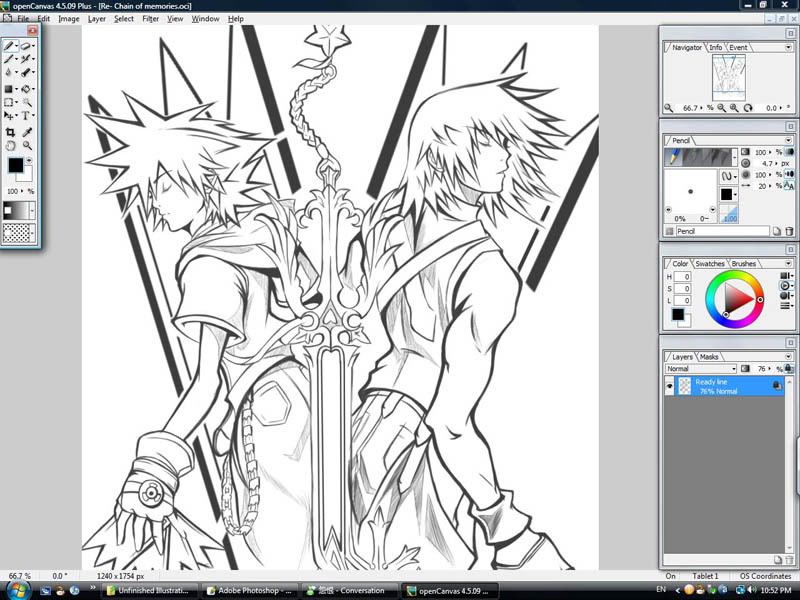Open the Layers panel options menu arrow
800x600 pixels.
[x=788, y=357]
